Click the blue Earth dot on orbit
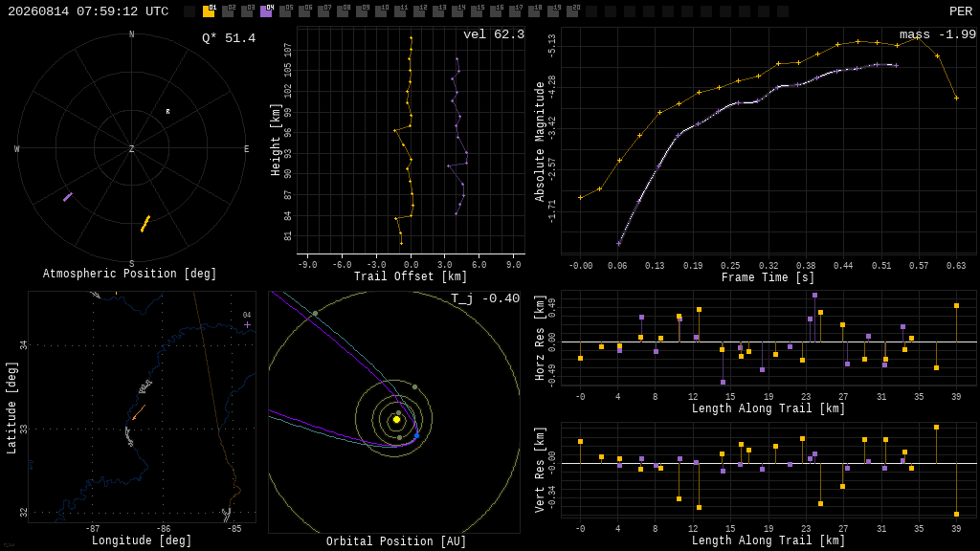Viewport: 980px width, 551px height. [x=417, y=435]
